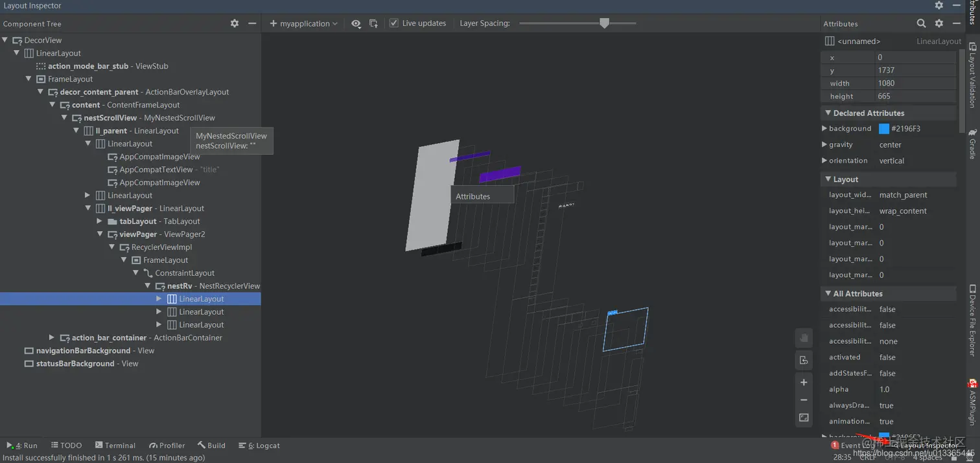The image size is (980, 463).
Task: Collapse the nestScrollView node
Action: click(x=64, y=118)
